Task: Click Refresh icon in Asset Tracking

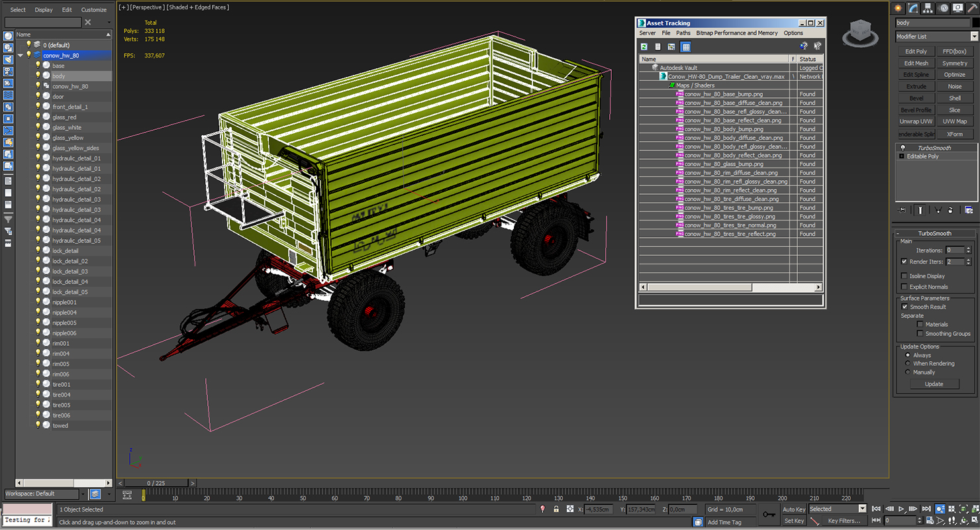Action: (644, 46)
